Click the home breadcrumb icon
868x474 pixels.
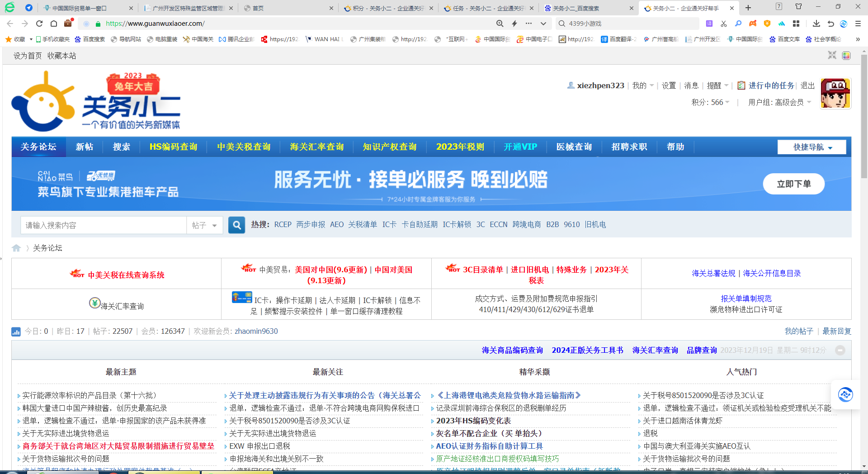point(16,248)
